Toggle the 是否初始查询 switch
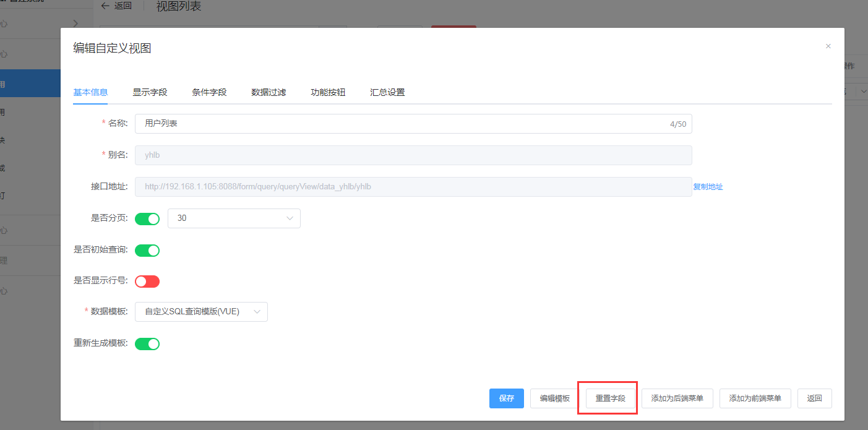 point(147,251)
